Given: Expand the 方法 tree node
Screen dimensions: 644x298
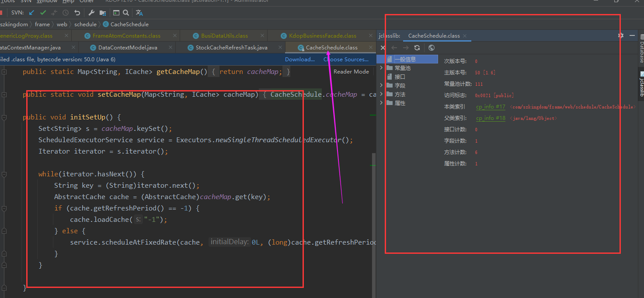Looking at the screenshot, I should pyautogui.click(x=381, y=94).
